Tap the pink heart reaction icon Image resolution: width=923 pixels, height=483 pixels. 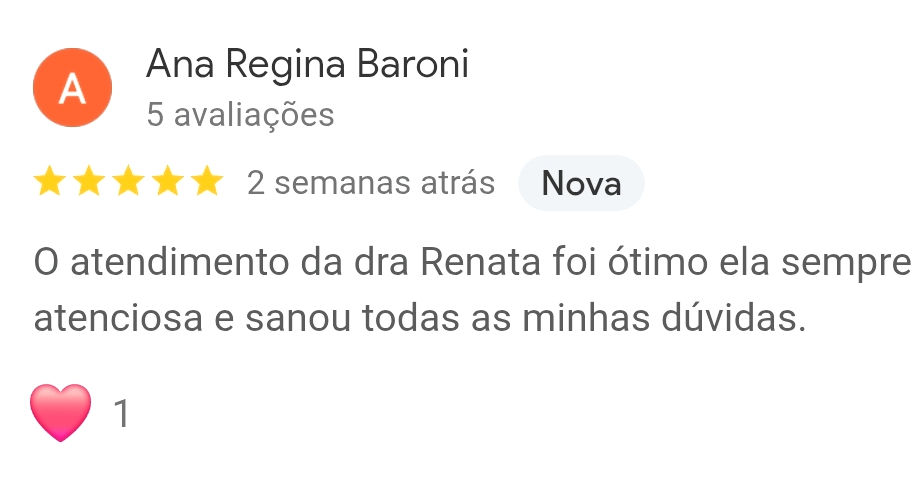click(x=61, y=412)
